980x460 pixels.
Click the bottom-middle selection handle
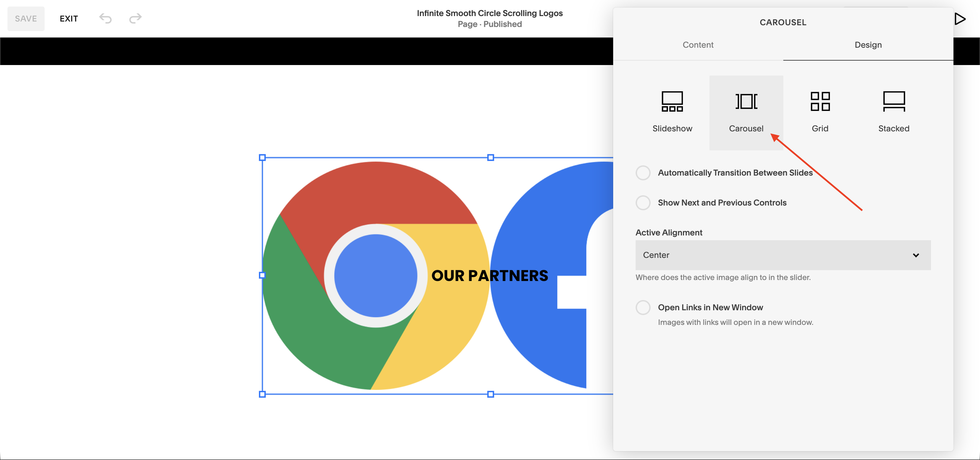tap(490, 394)
